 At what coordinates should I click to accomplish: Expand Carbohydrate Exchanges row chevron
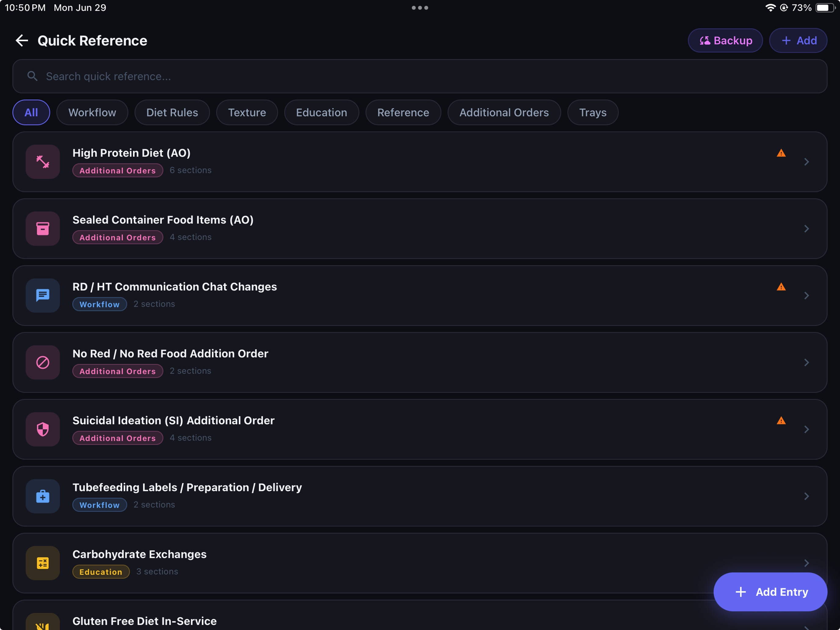[807, 563]
